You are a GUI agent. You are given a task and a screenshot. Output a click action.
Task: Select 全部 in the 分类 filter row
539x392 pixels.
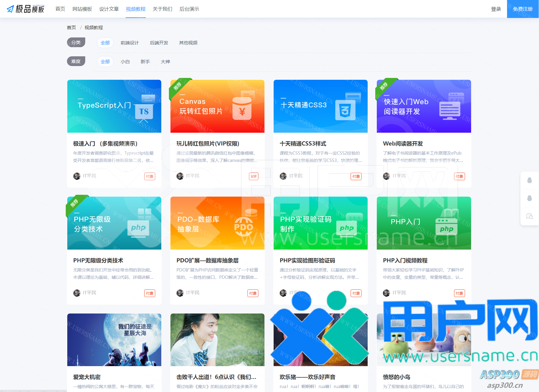pyautogui.click(x=105, y=43)
